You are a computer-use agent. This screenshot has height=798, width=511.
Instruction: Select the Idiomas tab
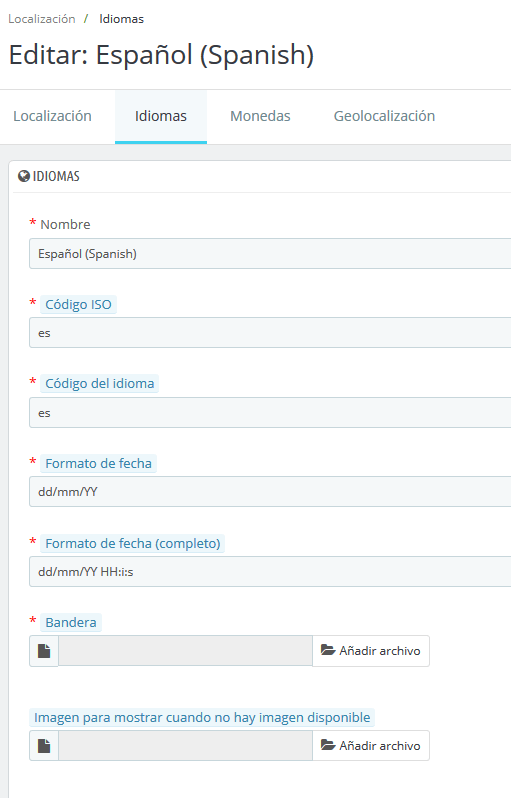tap(161, 116)
